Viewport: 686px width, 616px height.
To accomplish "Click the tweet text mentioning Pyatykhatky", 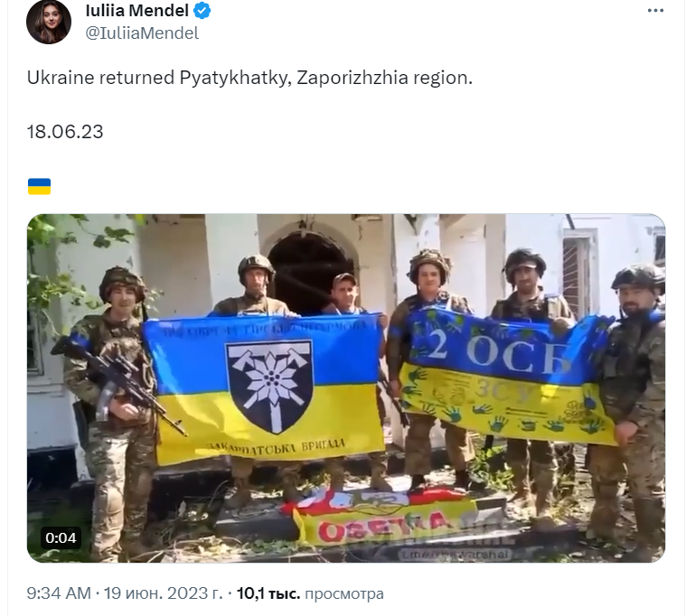I will pyautogui.click(x=249, y=78).
